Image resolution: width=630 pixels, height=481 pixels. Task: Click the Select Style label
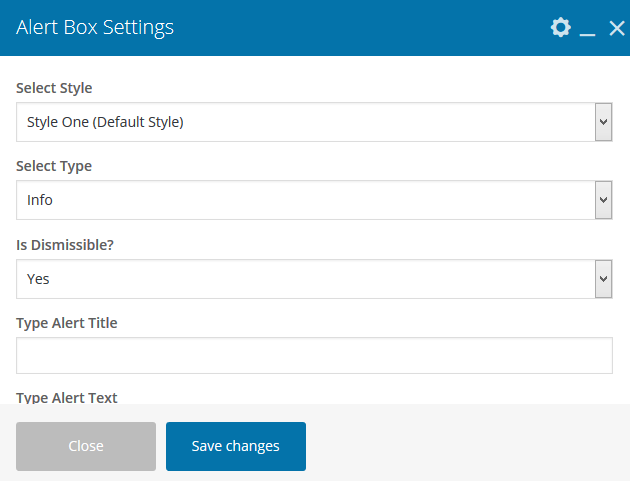pyautogui.click(x=54, y=88)
